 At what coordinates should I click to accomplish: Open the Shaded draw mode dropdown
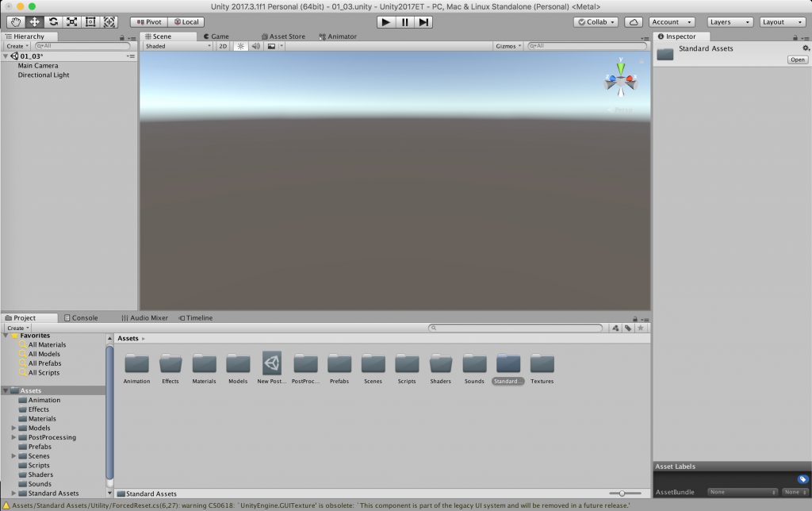coord(178,46)
